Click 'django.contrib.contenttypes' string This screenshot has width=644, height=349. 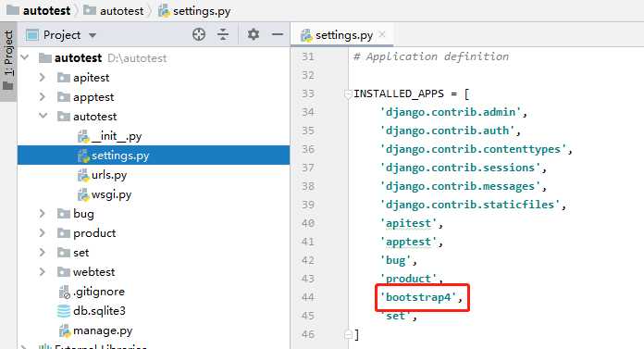(x=473, y=149)
